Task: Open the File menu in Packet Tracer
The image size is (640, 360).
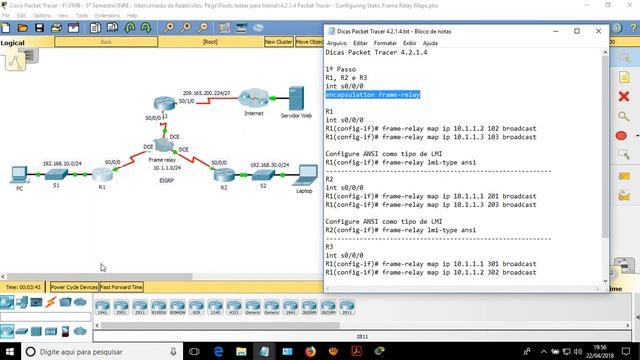Action: coord(6,16)
